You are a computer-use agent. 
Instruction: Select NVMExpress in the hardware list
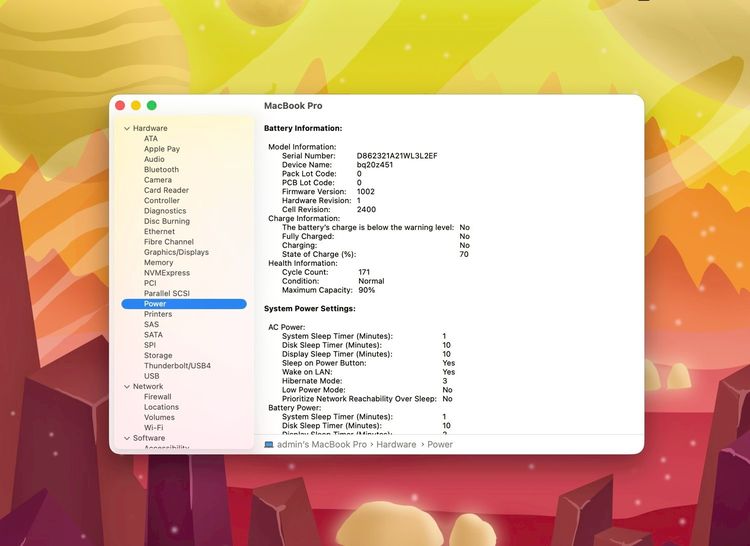tap(166, 273)
